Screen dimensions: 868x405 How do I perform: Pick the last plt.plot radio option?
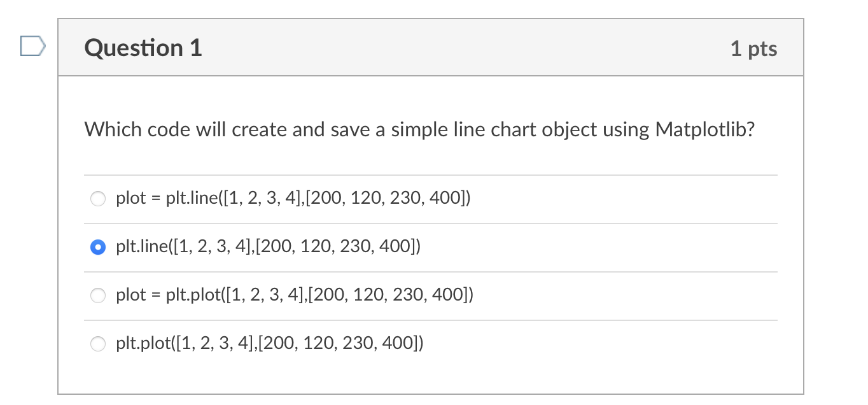98,344
